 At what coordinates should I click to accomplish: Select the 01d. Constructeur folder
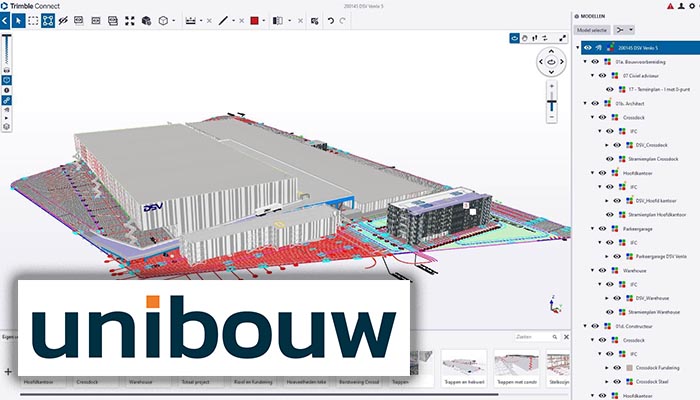(x=634, y=326)
